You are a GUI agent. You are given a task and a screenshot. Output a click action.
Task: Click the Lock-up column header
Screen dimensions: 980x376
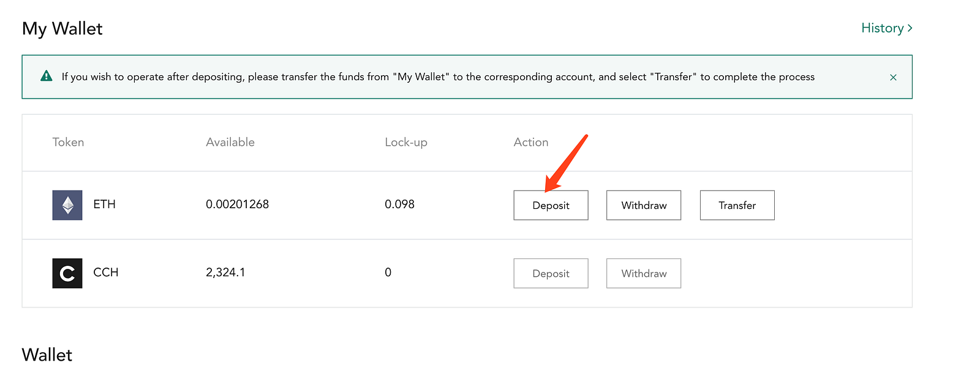pos(406,142)
